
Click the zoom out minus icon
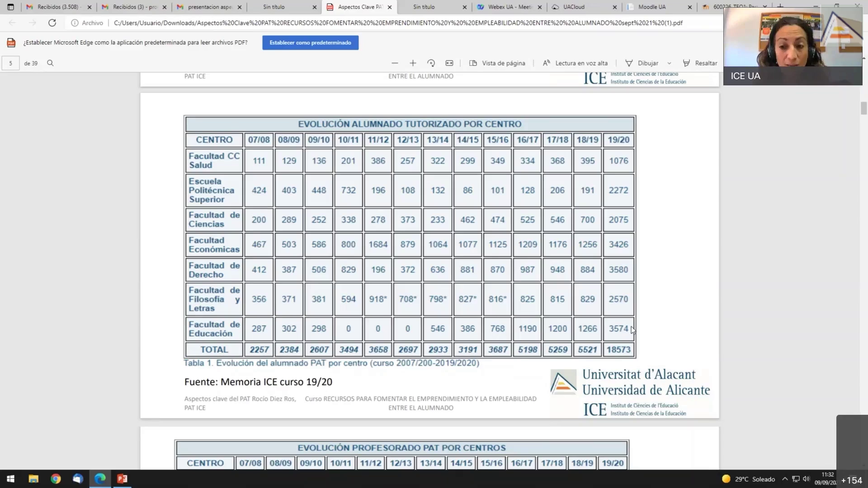click(x=395, y=63)
